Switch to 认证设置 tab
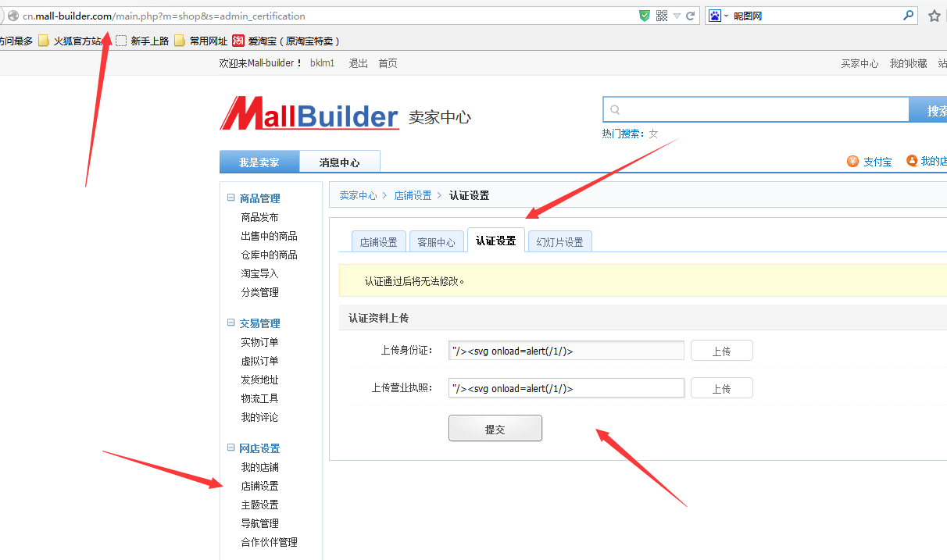Image resolution: width=947 pixels, height=560 pixels. point(496,241)
